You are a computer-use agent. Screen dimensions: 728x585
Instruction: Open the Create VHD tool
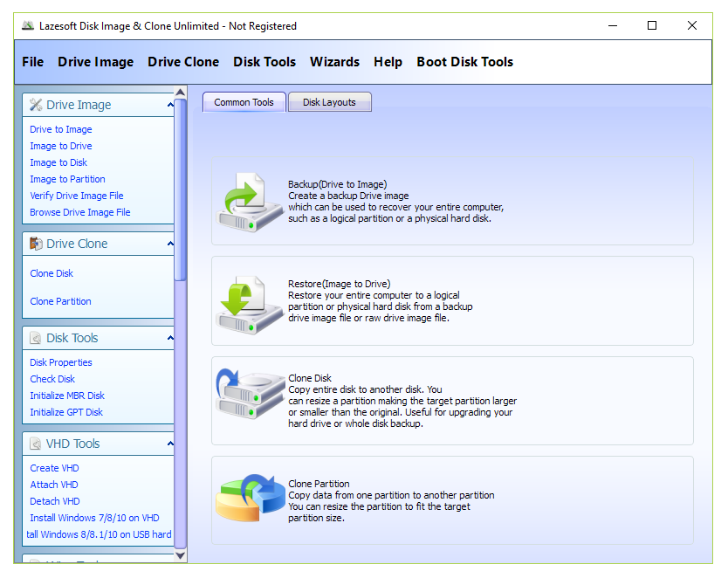(x=53, y=468)
